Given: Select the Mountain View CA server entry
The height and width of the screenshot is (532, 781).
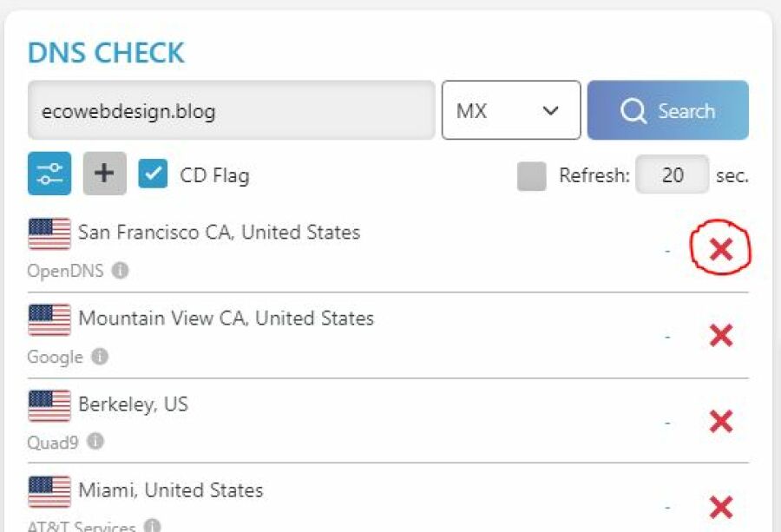Looking at the screenshot, I should (226, 319).
